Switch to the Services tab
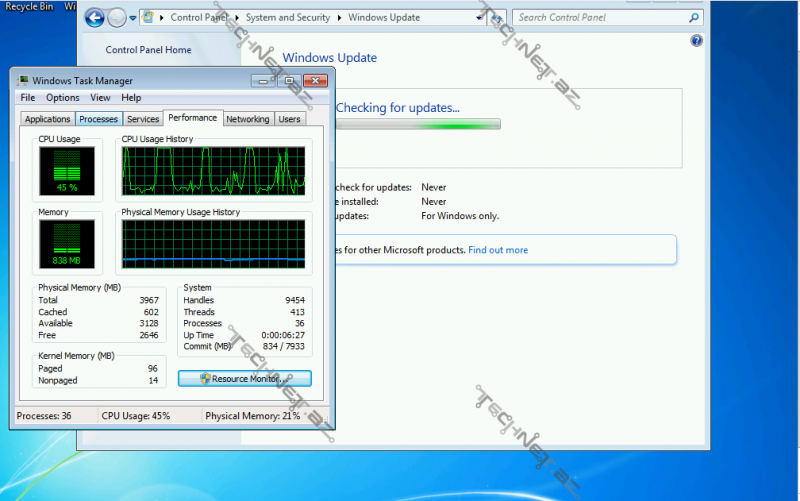This screenshot has width=800, height=501. coord(143,119)
